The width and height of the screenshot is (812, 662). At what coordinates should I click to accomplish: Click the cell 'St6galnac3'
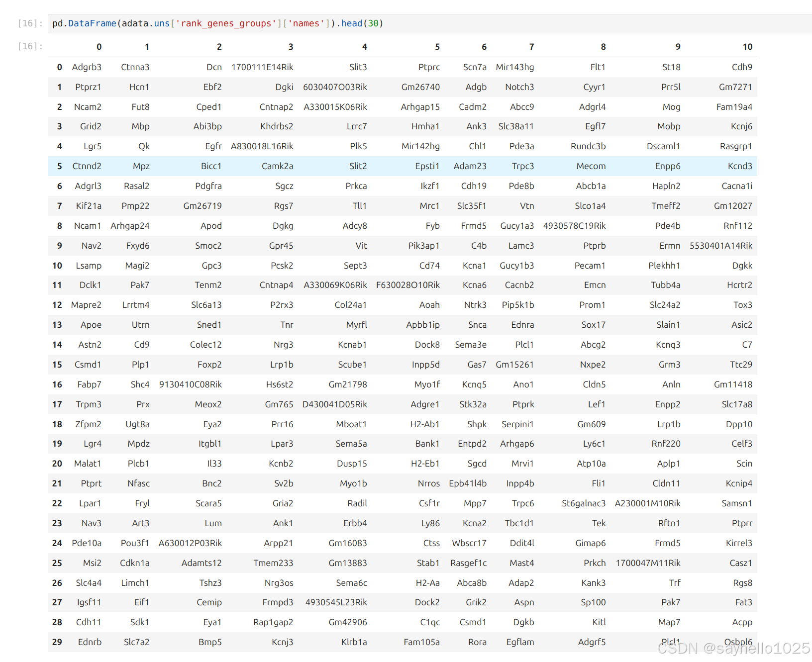(584, 503)
